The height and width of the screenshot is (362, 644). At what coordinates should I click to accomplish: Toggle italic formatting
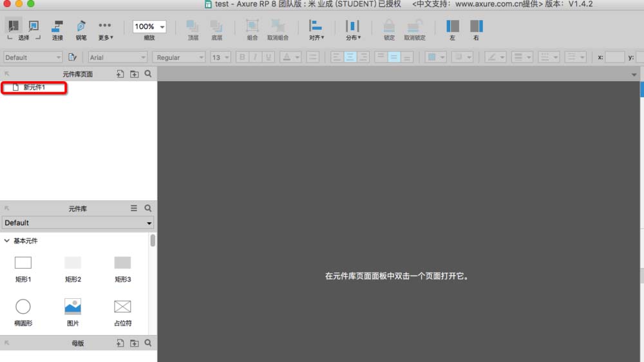point(255,57)
